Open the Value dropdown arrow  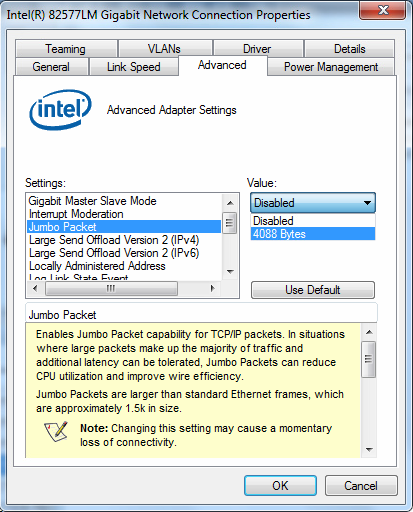coord(367,203)
